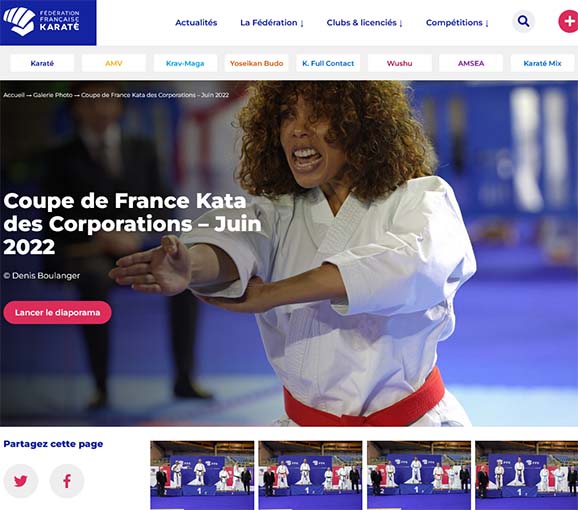Select the Karaté Mix tab
578x510 pixels.
[x=542, y=63]
